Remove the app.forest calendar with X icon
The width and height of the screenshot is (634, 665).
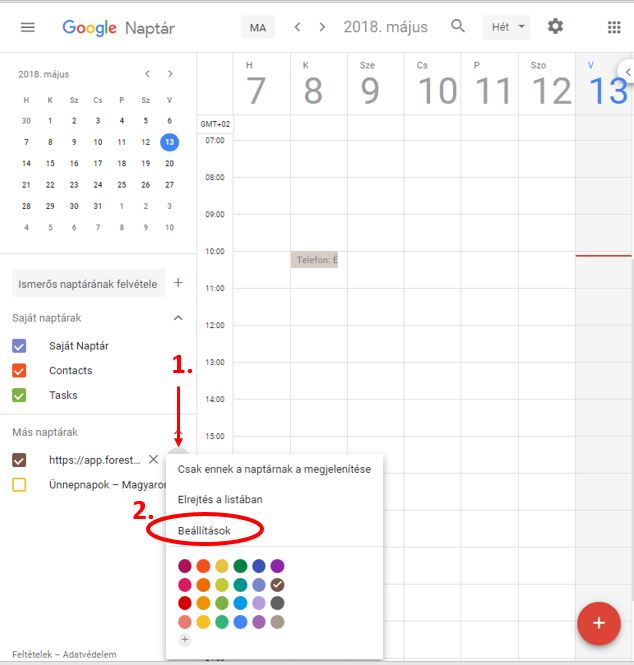click(153, 460)
